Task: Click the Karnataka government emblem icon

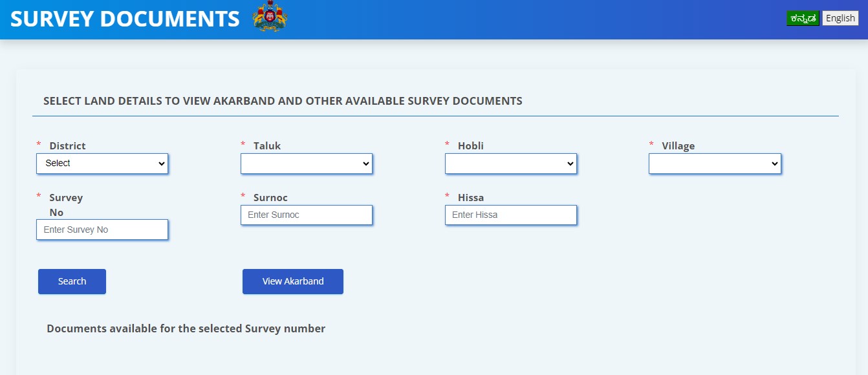Action: (x=270, y=17)
